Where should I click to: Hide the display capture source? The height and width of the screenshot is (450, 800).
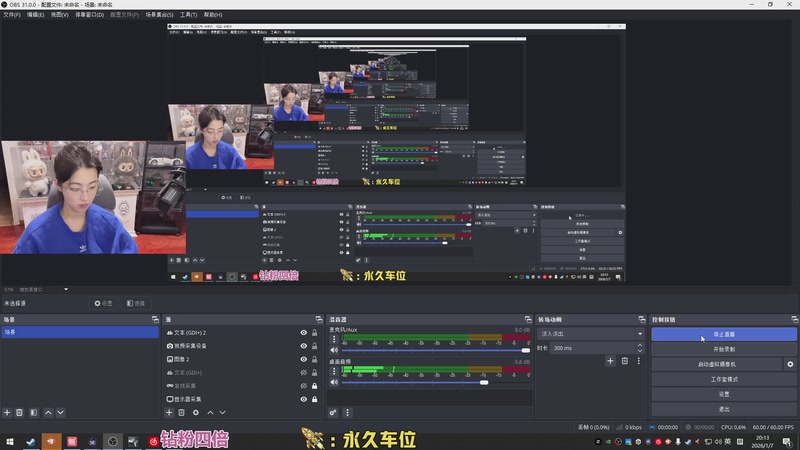tap(304, 399)
